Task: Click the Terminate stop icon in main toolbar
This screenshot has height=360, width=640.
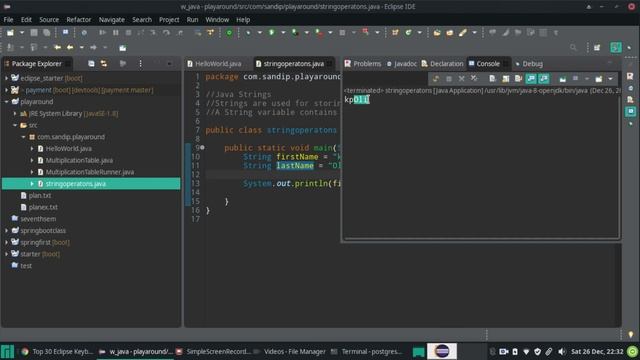Action: tap(128, 33)
